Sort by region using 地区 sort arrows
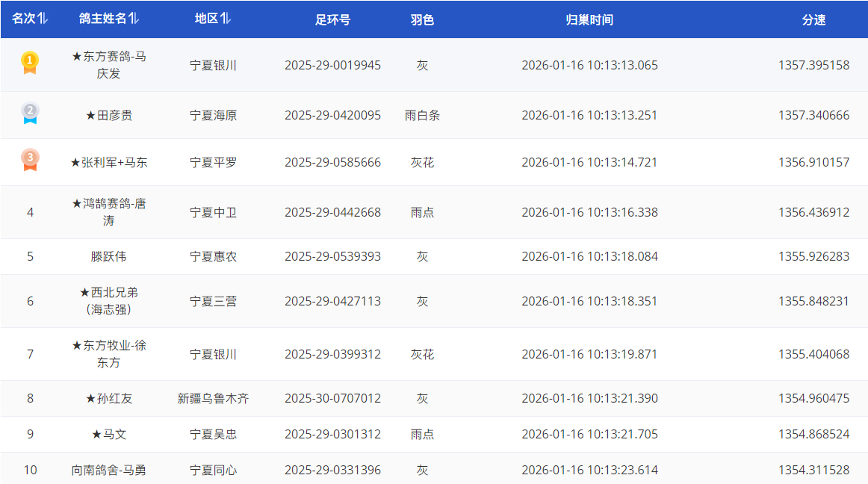The image size is (868, 484). pos(226,19)
